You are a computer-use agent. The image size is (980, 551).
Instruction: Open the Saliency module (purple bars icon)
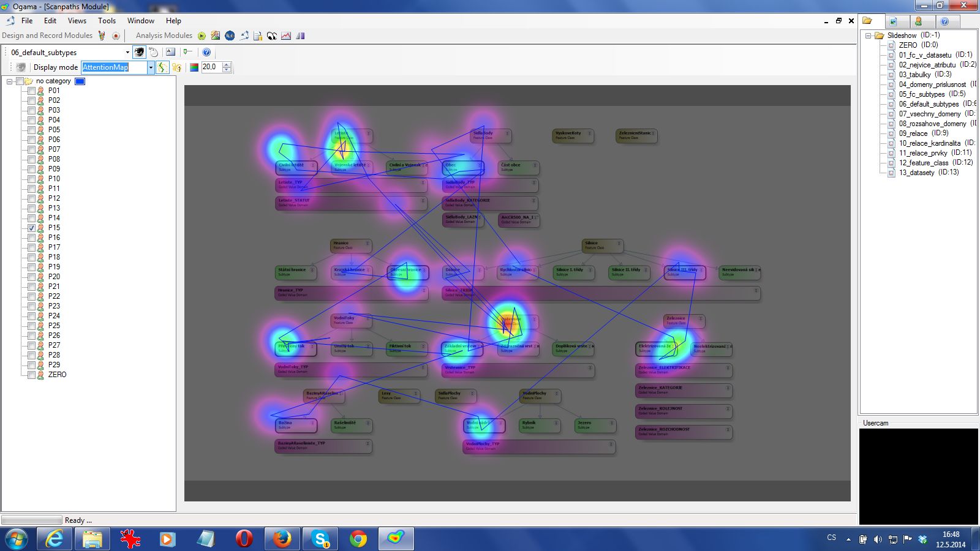(300, 36)
